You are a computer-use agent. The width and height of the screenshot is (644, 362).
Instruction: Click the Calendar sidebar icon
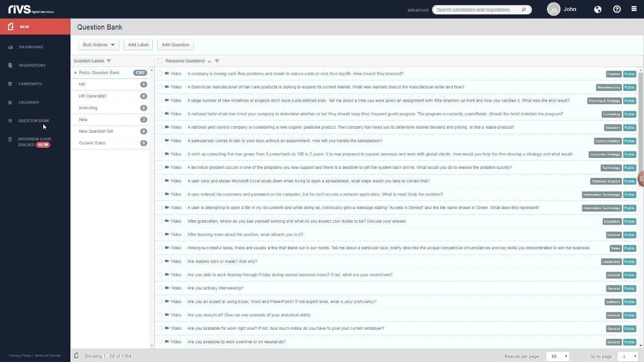tap(11, 103)
